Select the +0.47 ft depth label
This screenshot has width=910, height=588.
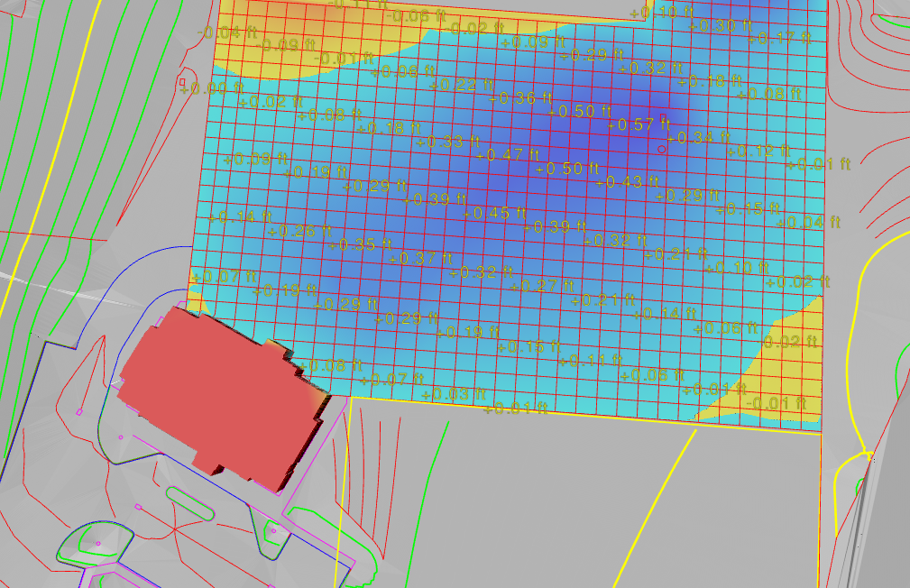[x=508, y=155]
